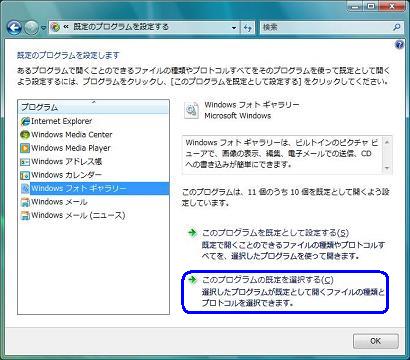The height and width of the screenshot is (360, 410).
Task: Click the large フォト ギャラリー details icon
Action: pyautogui.click(x=192, y=110)
